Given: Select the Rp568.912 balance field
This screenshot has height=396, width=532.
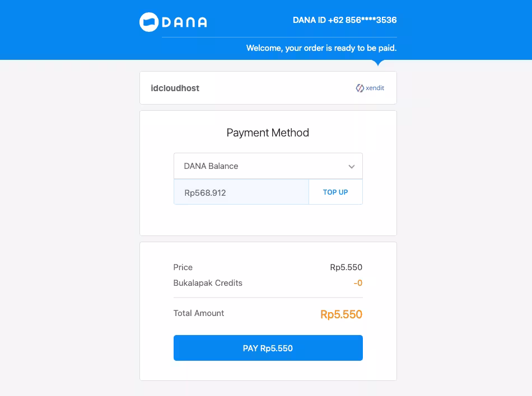Looking at the screenshot, I should click(x=241, y=192).
